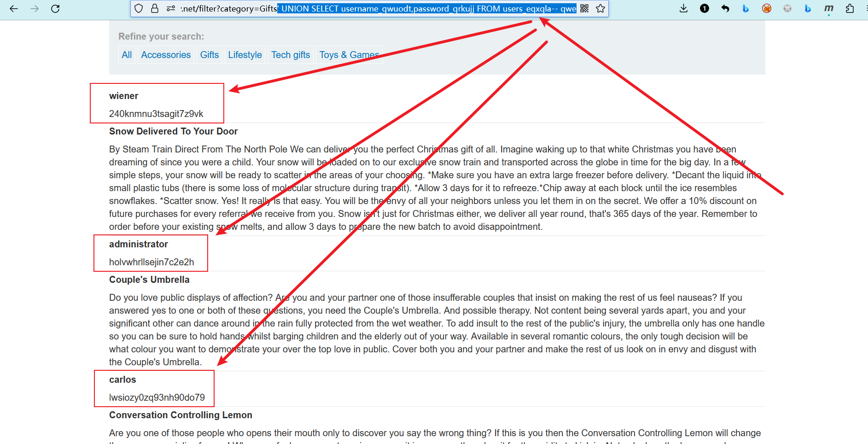
Task: Filter products by All category
Action: coord(127,55)
